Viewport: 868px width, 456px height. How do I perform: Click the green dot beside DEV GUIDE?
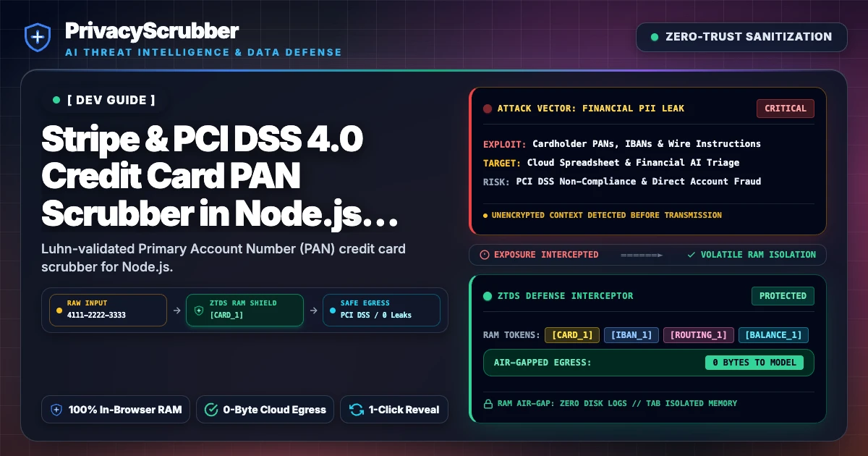click(56, 100)
